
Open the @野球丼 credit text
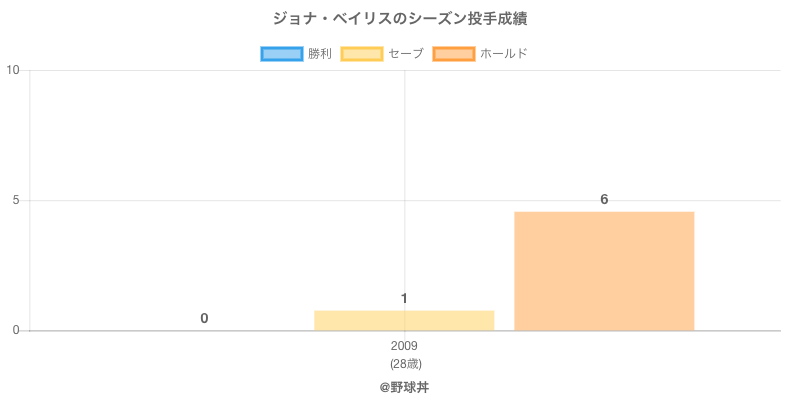point(404,386)
